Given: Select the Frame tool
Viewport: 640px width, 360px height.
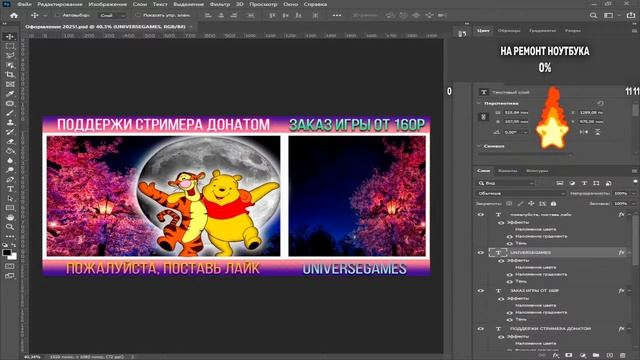Looking at the screenshot, I should click(x=10, y=84).
